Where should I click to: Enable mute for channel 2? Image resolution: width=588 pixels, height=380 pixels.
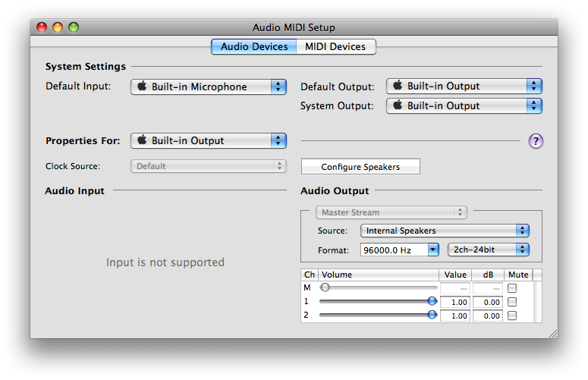[512, 316]
